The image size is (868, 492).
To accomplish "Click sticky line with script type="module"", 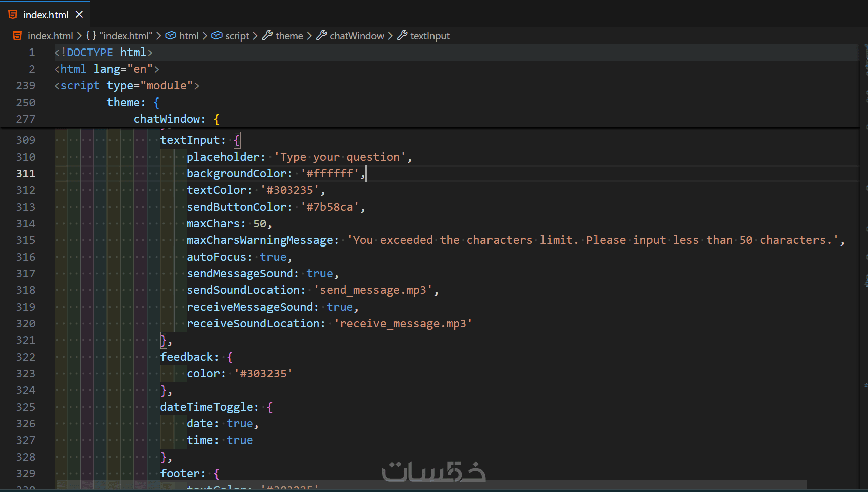I will point(126,86).
